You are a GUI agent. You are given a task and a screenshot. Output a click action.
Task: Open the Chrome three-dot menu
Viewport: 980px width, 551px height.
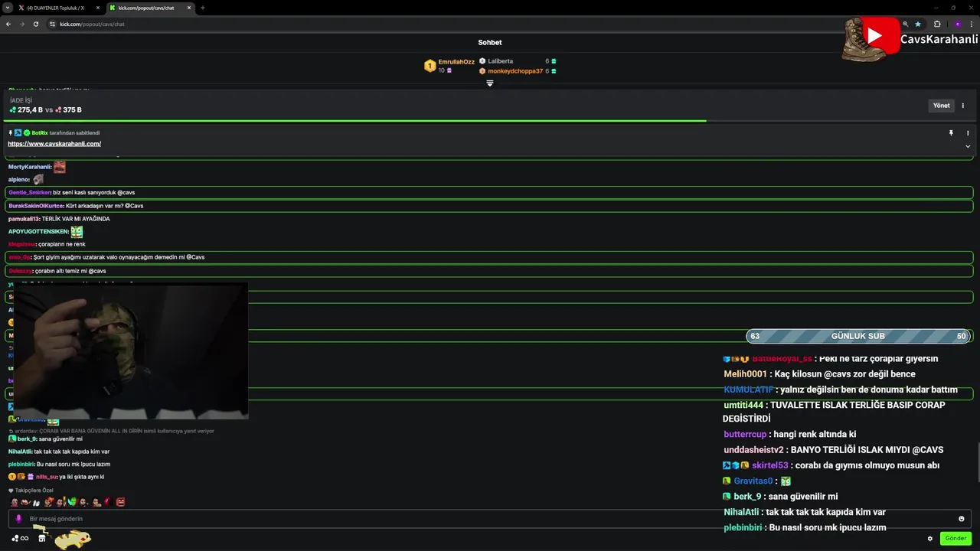[972, 24]
